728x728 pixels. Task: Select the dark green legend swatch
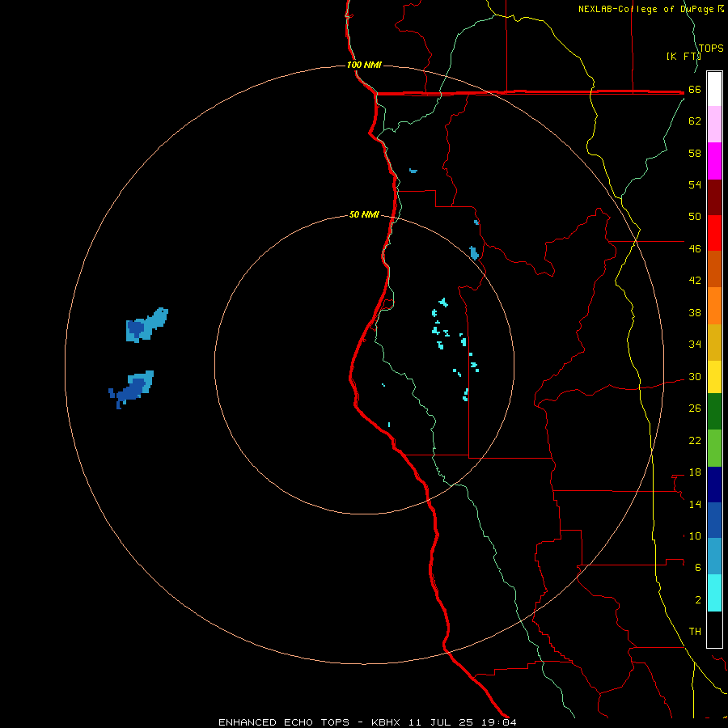coord(714,412)
